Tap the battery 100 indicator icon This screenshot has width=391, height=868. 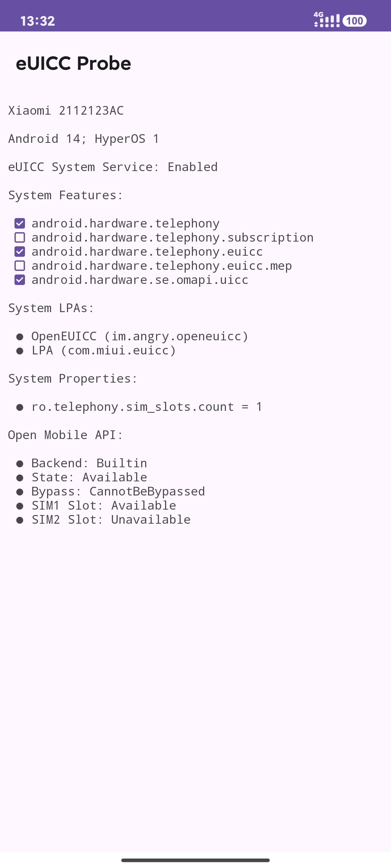pos(354,21)
